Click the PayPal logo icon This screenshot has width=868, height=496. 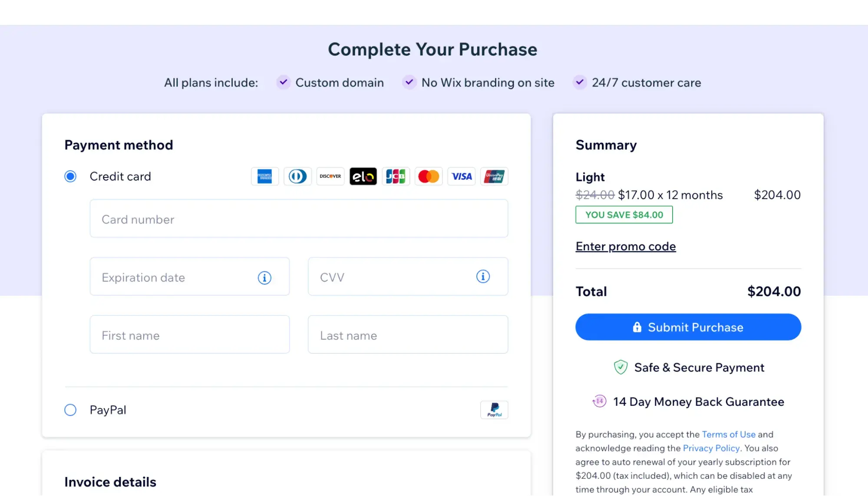tap(494, 410)
